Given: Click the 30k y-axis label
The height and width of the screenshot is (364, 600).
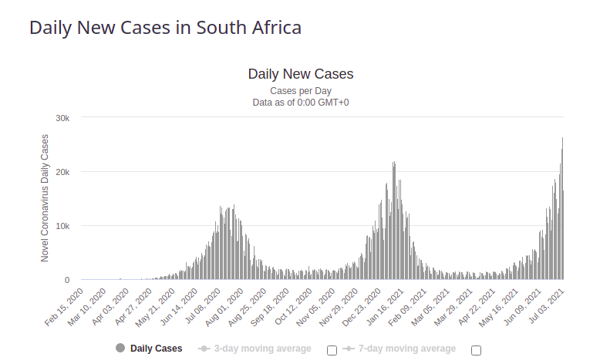Looking at the screenshot, I should 62,118.
